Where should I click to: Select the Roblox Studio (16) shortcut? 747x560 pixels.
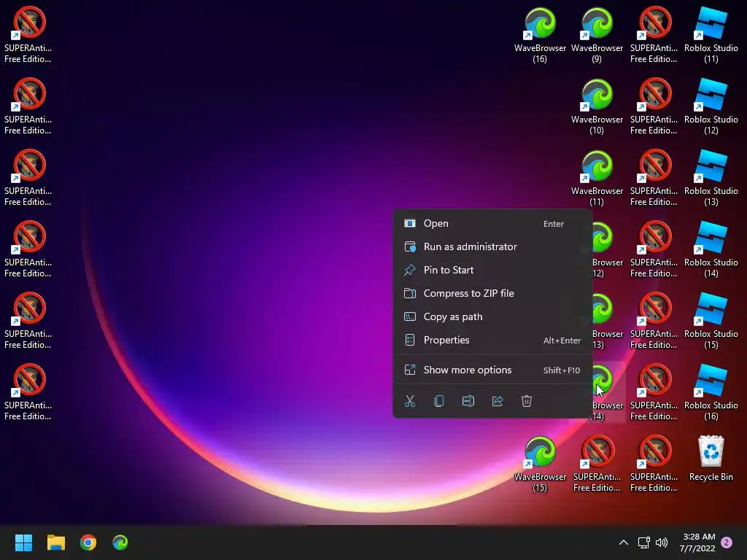(711, 392)
